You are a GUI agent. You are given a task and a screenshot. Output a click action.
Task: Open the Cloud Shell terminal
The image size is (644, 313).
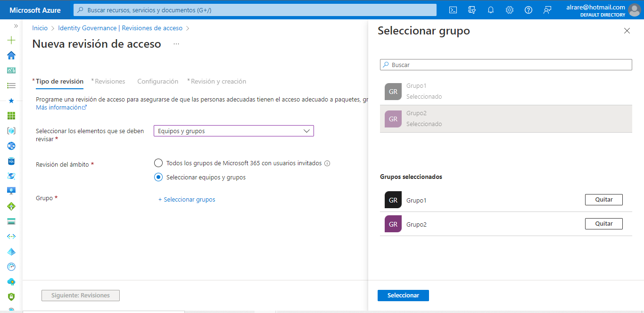pyautogui.click(x=453, y=9)
